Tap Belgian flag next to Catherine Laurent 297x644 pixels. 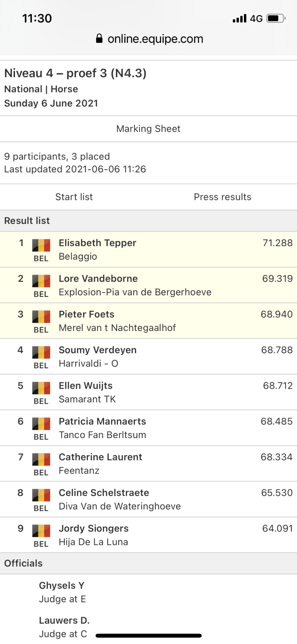(x=41, y=459)
